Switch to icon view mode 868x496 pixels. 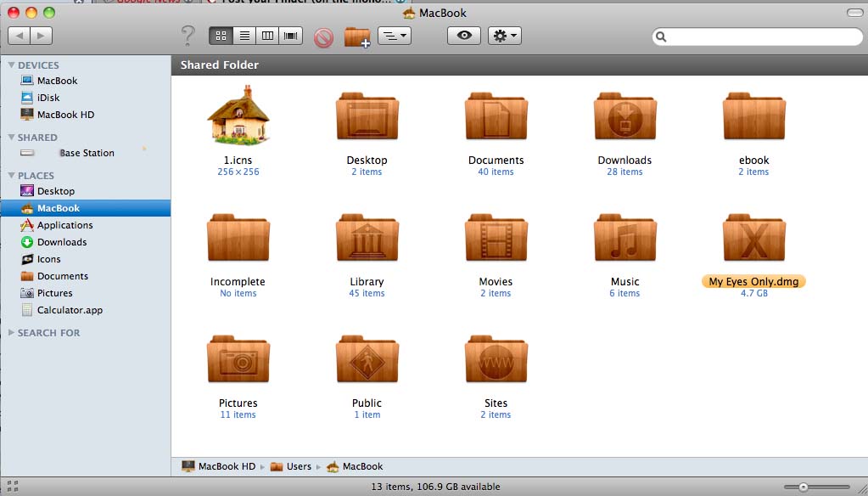221,36
